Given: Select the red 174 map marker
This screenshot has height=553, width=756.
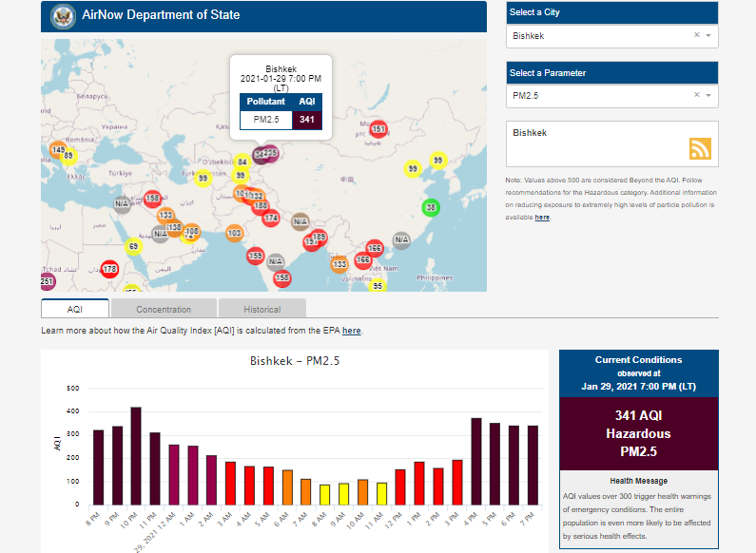Looking at the screenshot, I should click(271, 219).
